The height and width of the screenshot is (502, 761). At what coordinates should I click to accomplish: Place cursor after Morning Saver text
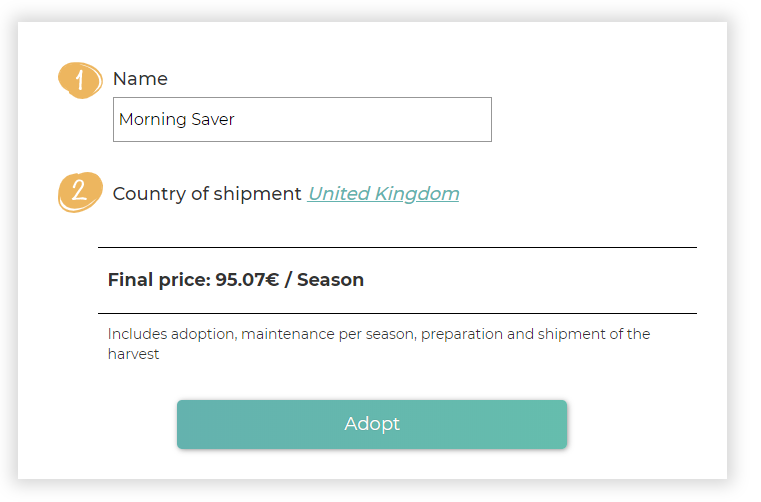(x=235, y=119)
